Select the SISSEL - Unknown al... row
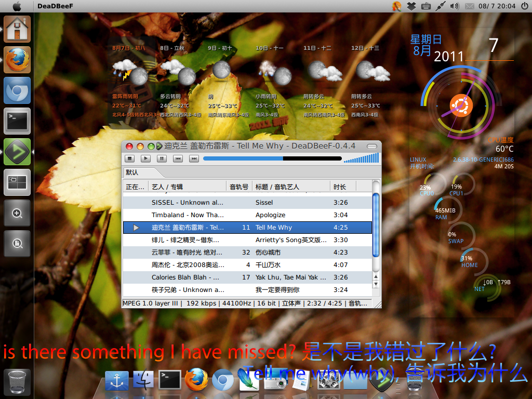532x399 pixels. [x=247, y=203]
